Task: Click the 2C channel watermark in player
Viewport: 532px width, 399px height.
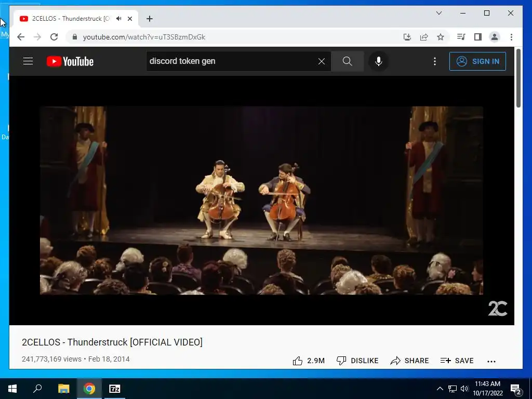Action: point(497,309)
